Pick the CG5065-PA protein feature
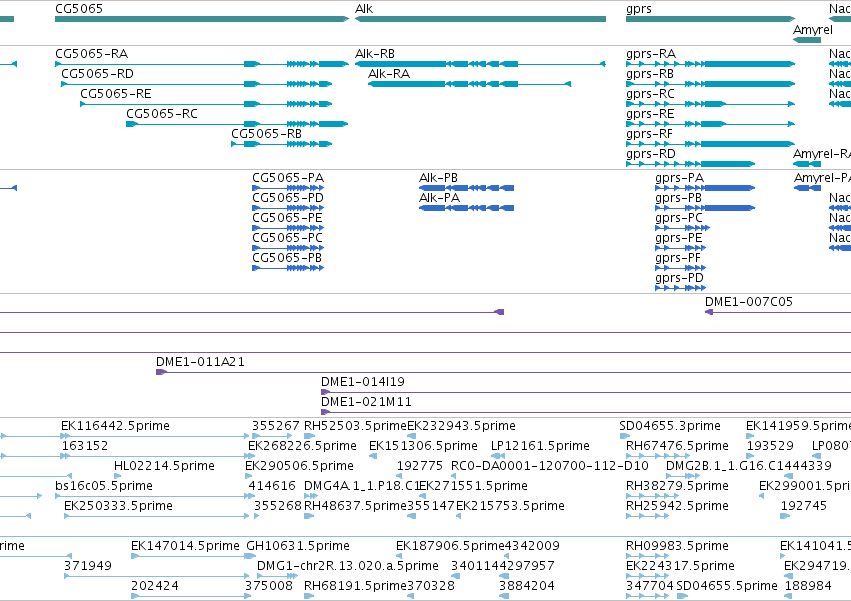851x601 pixels. pos(288,188)
